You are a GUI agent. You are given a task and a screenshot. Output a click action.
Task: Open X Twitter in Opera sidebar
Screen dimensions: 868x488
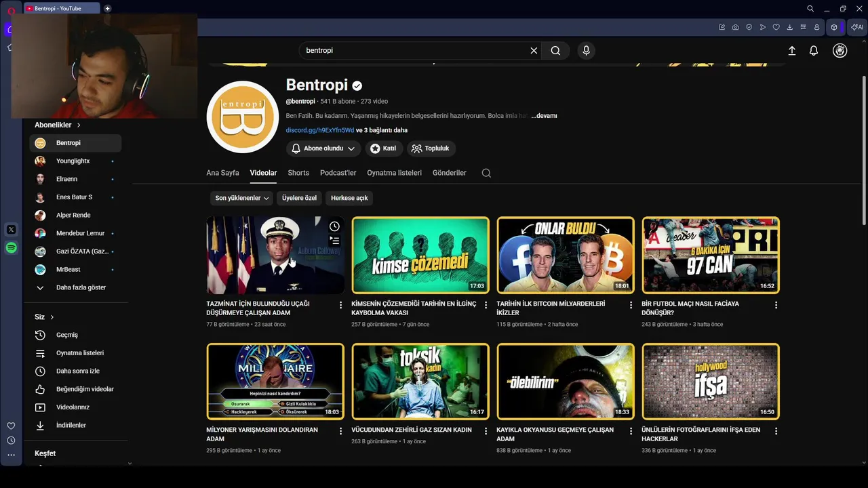11,230
